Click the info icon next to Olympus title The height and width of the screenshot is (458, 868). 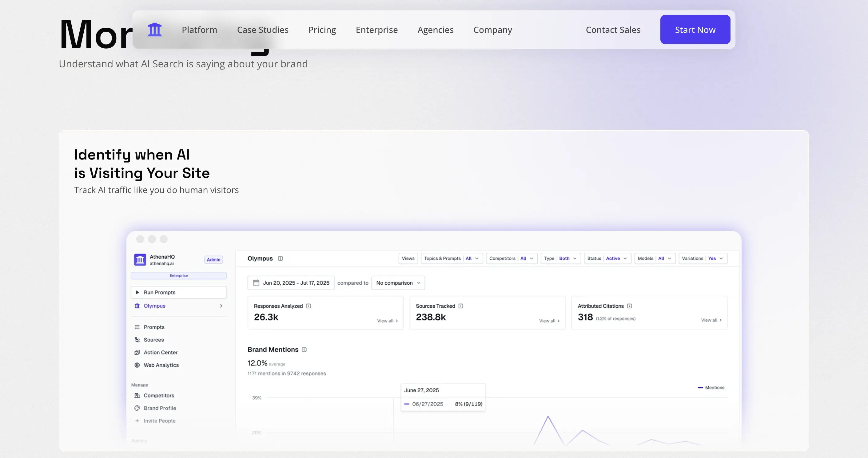pos(280,258)
